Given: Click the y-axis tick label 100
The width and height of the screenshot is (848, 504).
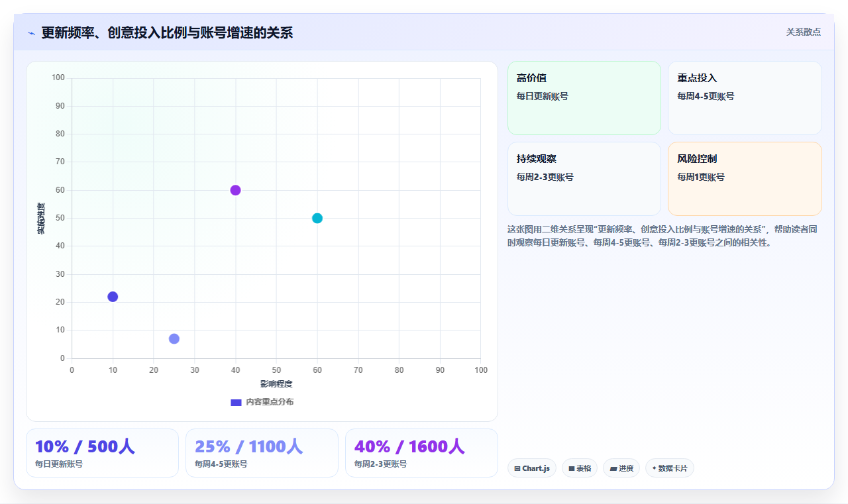Looking at the screenshot, I should pos(58,78).
